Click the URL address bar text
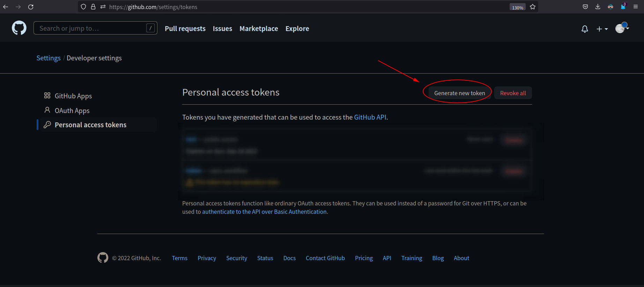This screenshot has width=644, height=287. pos(153,7)
